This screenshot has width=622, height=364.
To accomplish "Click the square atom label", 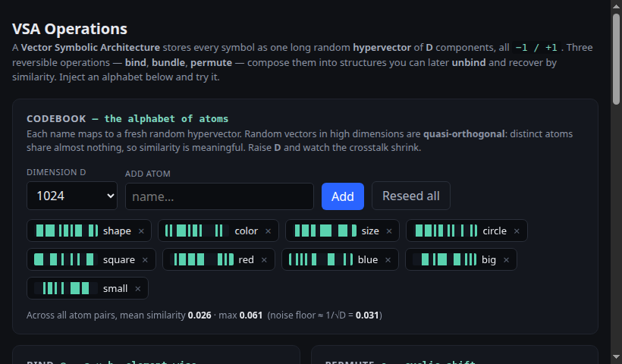I will pyautogui.click(x=119, y=260).
